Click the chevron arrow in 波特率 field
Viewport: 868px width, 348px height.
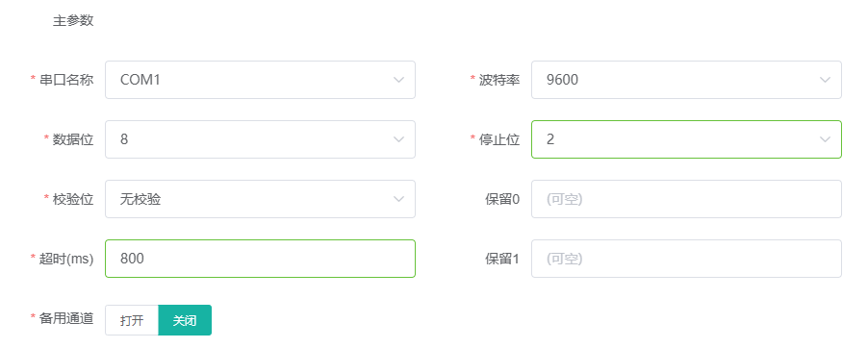(x=825, y=80)
